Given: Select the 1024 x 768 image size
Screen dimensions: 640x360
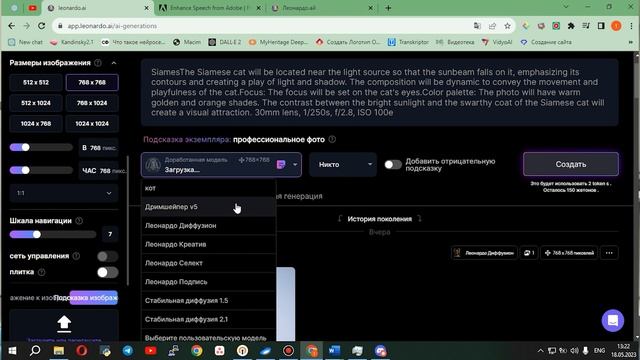Looking at the screenshot, I should tap(36, 124).
